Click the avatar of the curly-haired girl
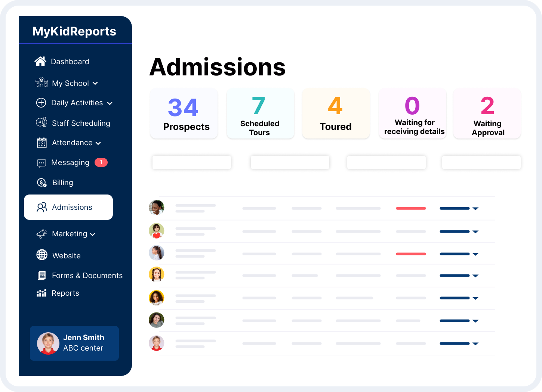This screenshot has width=542, height=392. [157, 298]
